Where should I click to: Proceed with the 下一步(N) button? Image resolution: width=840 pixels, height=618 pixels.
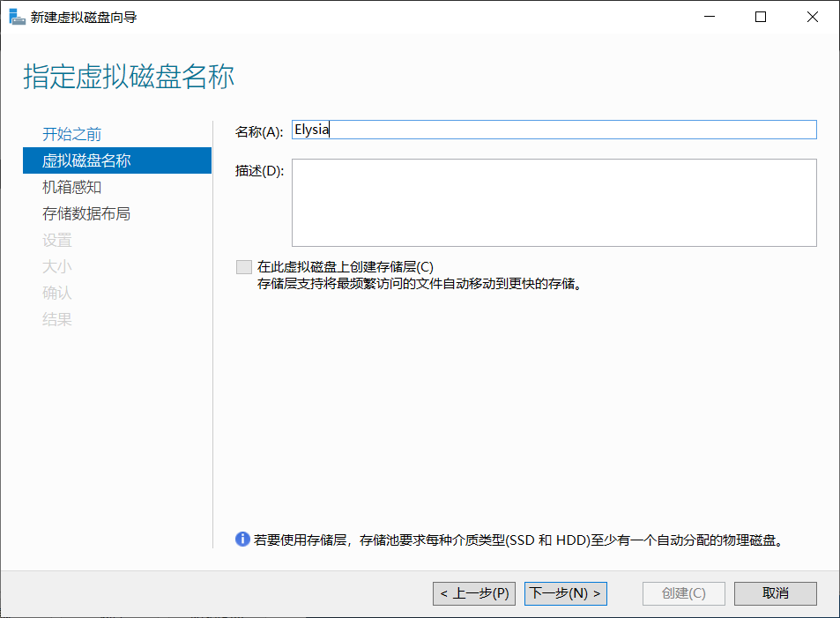(566, 593)
